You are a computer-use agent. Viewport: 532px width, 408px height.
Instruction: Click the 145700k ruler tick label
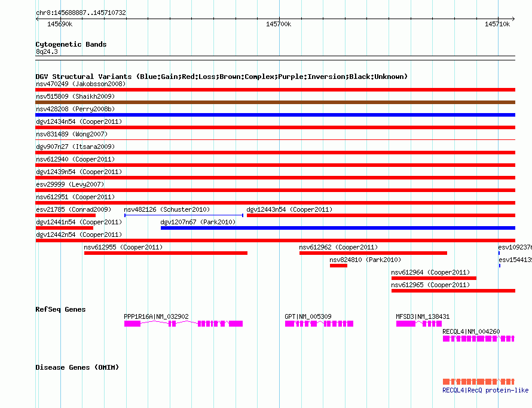pos(279,24)
